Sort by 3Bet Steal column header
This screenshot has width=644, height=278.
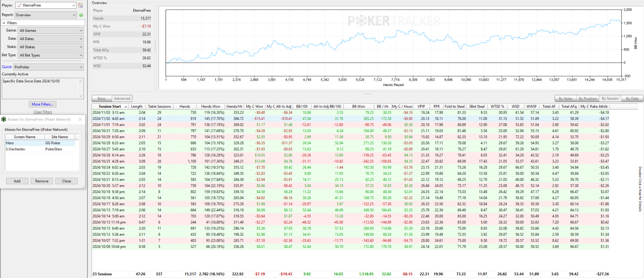477,107
